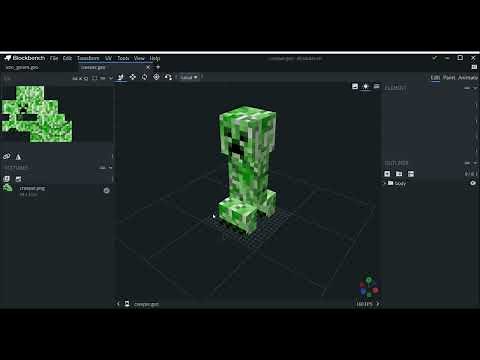Click the red X axis on gizmo

[x=376, y=290]
